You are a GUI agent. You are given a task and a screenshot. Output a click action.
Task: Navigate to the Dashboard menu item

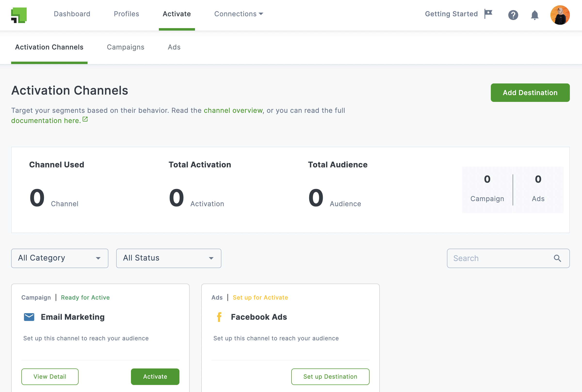coord(72,14)
